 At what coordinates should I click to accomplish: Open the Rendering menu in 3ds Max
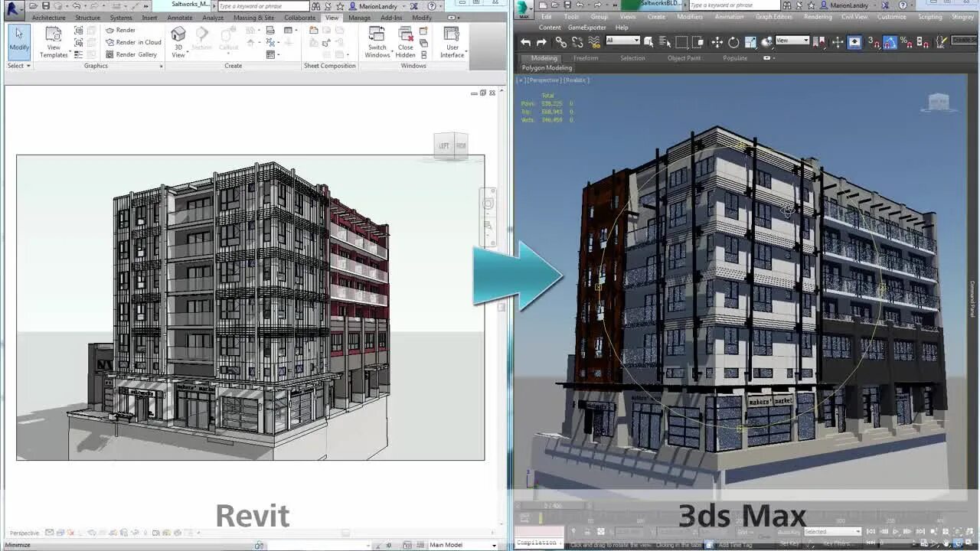click(x=818, y=16)
